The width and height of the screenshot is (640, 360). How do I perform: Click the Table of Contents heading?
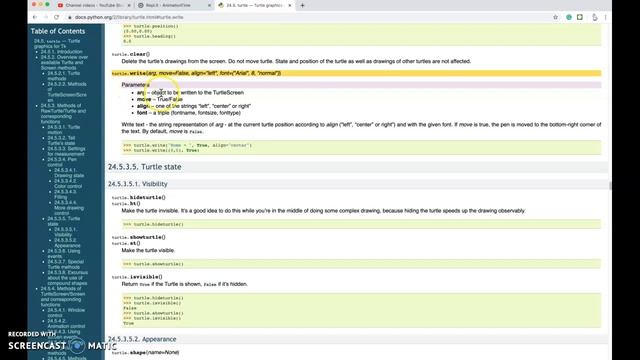point(58,31)
